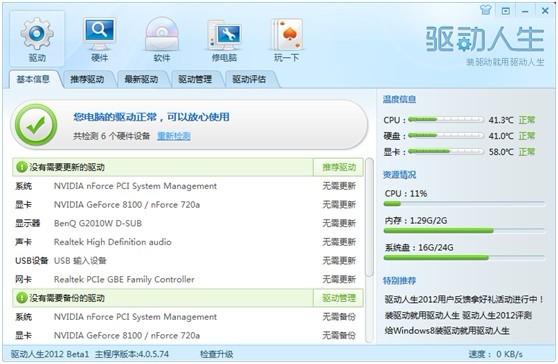Click the 硬盘 temperature bar

(x=446, y=136)
